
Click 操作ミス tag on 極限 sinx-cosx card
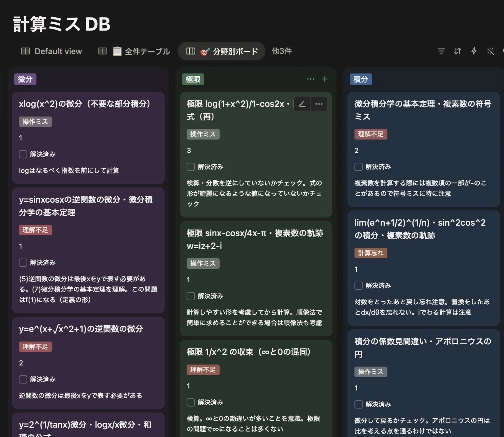coord(203,263)
